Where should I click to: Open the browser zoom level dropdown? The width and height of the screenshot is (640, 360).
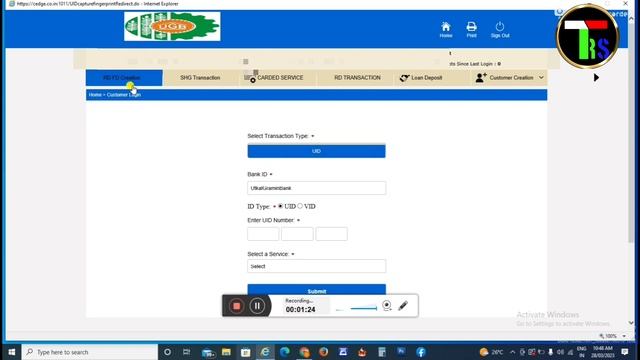[x=624, y=336]
